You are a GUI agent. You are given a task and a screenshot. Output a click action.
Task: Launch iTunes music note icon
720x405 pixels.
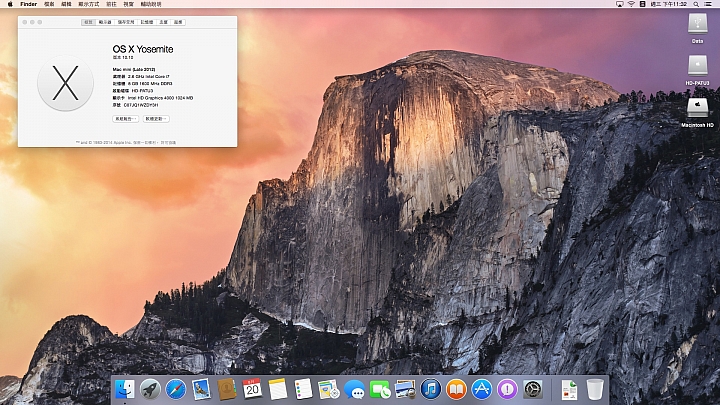click(x=431, y=389)
